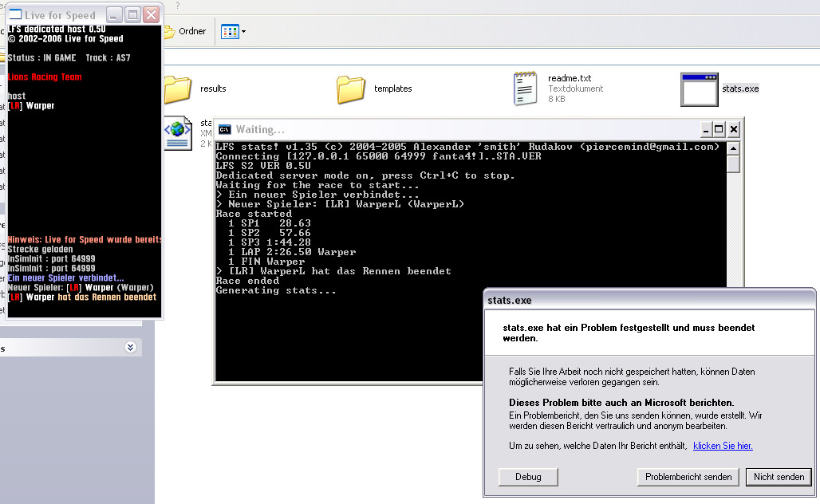This screenshot has width=820, height=504.
Task: Open the 'klicken Sie hier.' link
Action: tap(723, 446)
